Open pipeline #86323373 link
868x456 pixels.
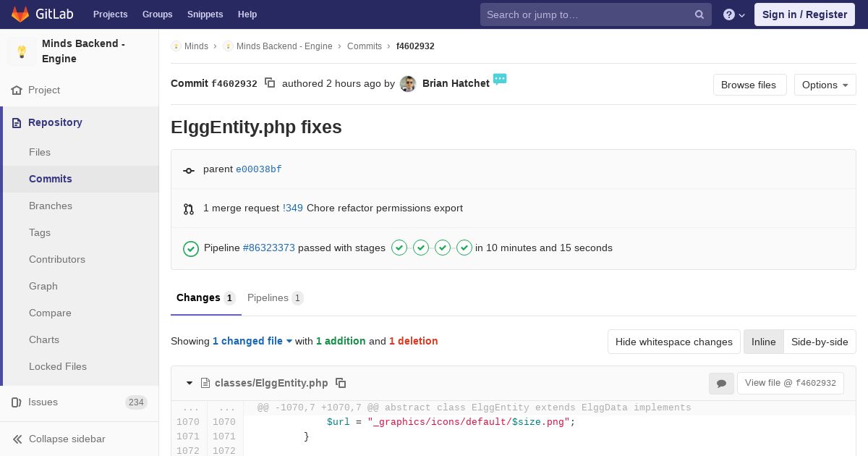pos(269,248)
